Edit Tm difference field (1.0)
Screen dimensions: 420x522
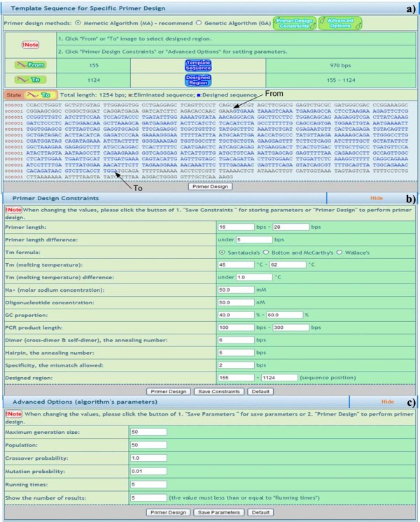pyautogui.click(x=254, y=277)
